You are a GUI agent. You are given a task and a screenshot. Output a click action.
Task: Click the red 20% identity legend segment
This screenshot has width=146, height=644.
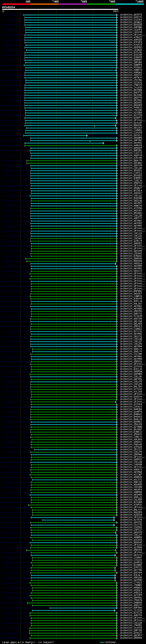16,4
